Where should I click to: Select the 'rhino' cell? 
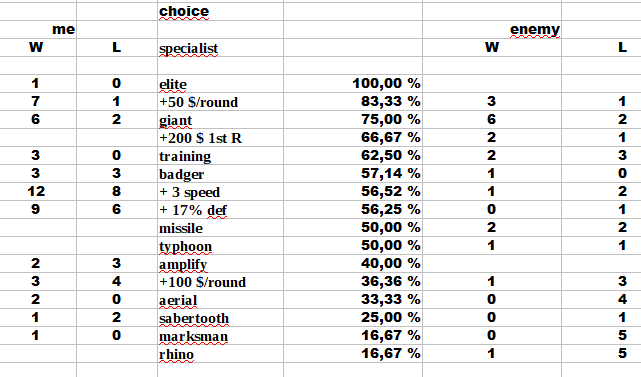[220, 353]
